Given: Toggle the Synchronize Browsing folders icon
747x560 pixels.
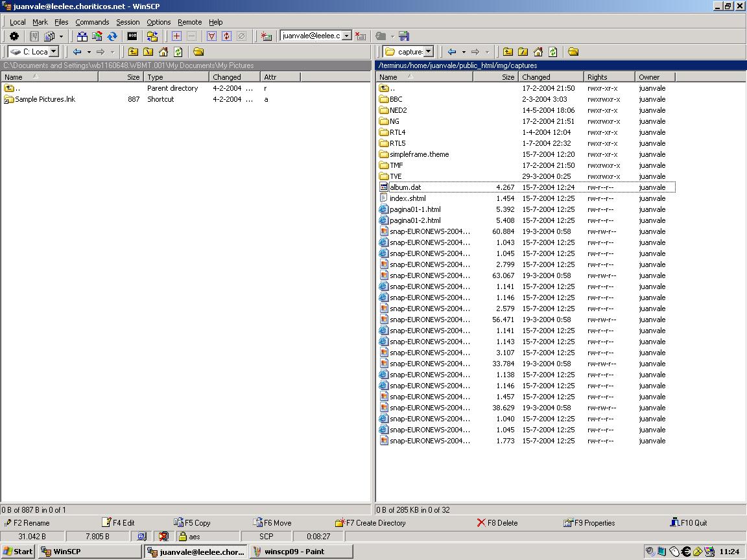Looking at the screenshot, I should 152,36.
